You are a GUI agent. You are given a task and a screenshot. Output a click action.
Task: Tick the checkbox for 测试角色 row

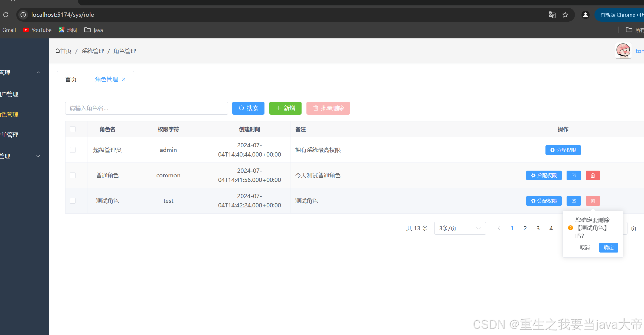tap(73, 201)
